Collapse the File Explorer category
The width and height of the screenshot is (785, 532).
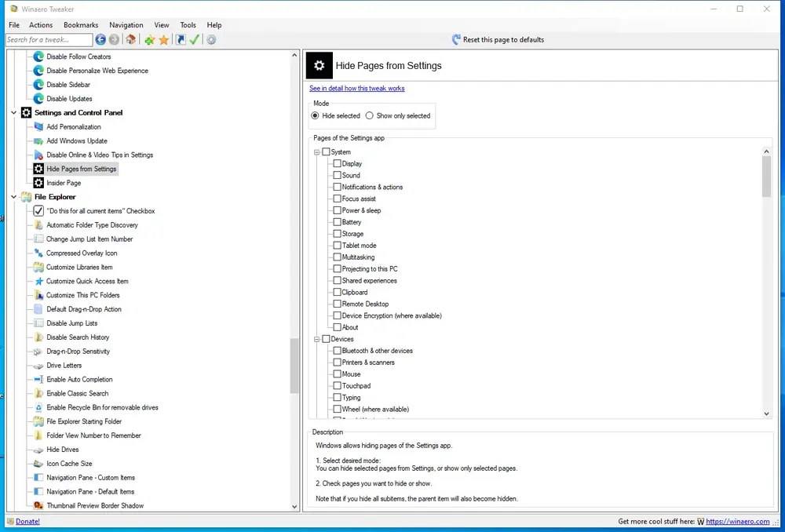pyautogui.click(x=13, y=197)
